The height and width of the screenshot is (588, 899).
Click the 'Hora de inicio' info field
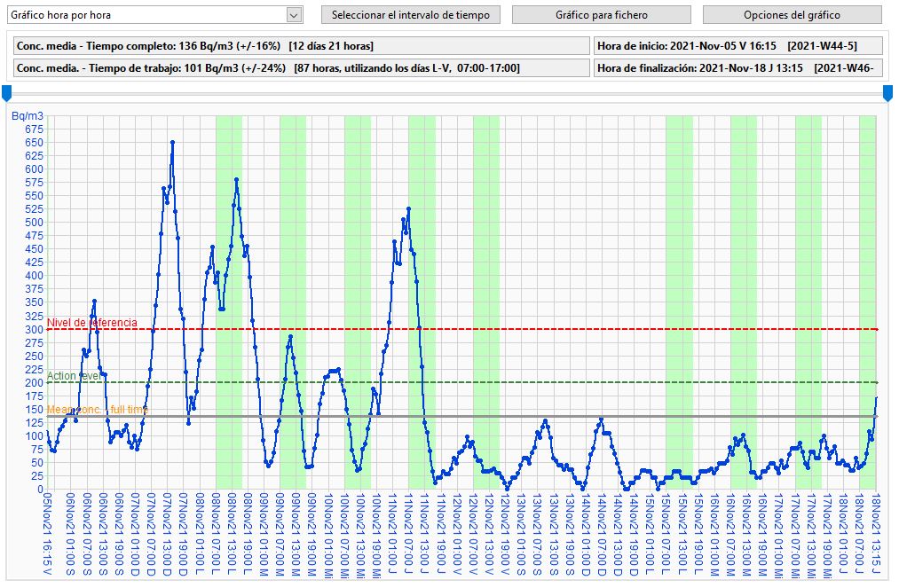tap(726, 46)
